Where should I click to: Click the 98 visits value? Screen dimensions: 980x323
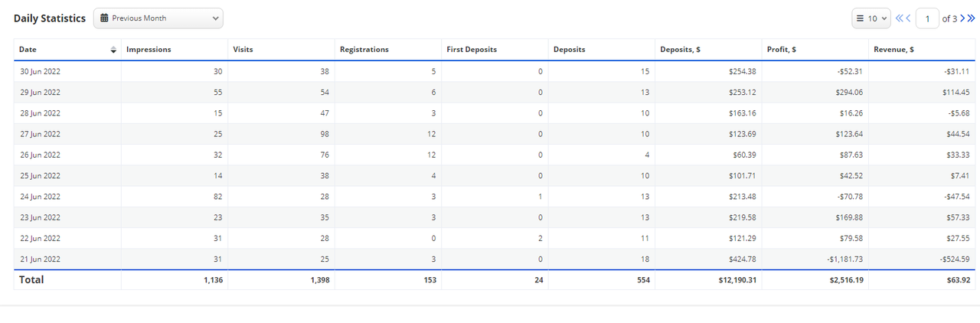pyautogui.click(x=325, y=134)
